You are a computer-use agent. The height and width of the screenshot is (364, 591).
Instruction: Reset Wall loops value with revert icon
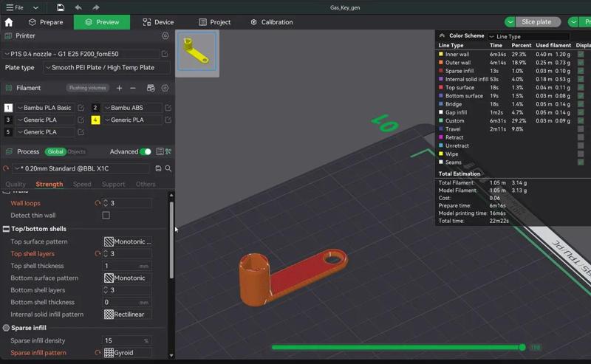98,203
